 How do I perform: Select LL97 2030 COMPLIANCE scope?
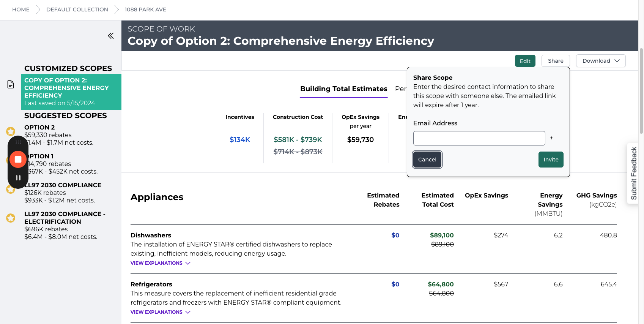(63, 193)
